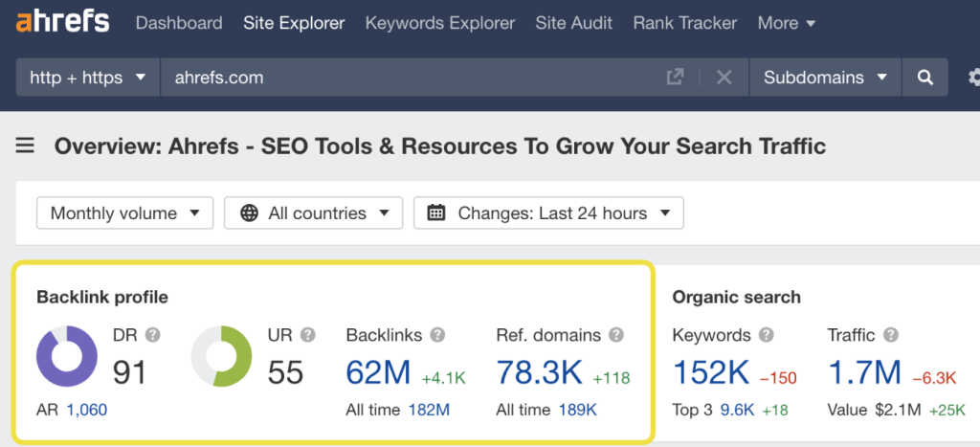
Task: Open the All countries dropdown
Action: 314,213
